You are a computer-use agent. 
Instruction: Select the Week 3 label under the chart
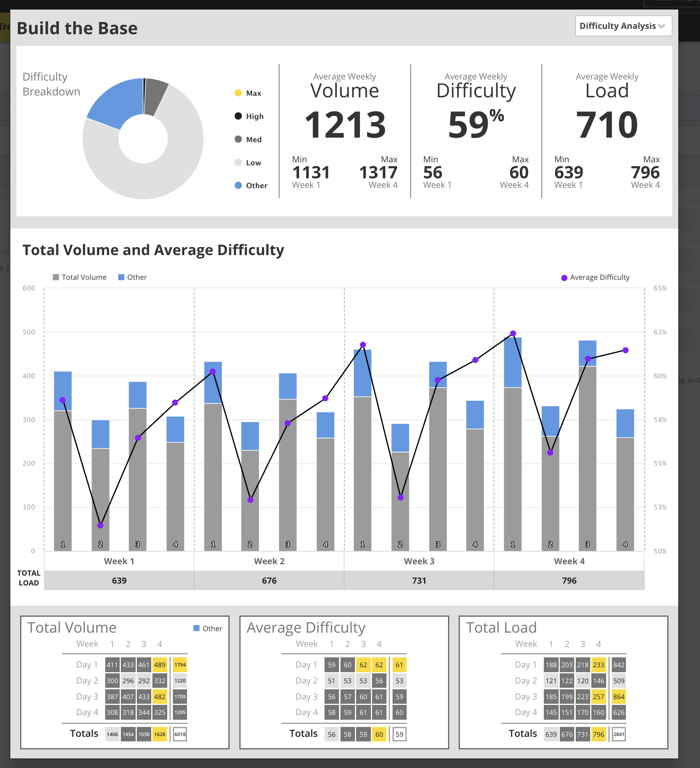click(419, 561)
